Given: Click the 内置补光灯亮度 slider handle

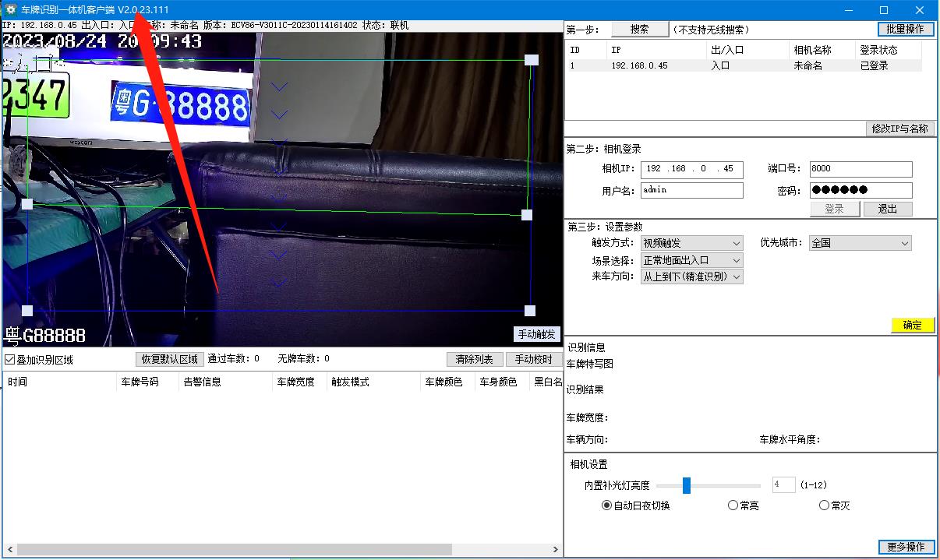Looking at the screenshot, I should (x=687, y=485).
